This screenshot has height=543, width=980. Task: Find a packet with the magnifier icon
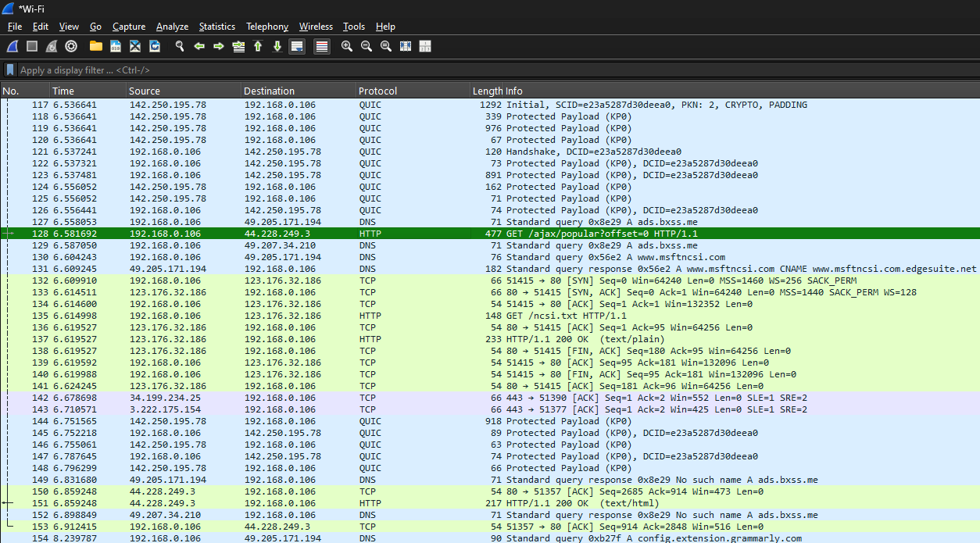pos(180,47)
